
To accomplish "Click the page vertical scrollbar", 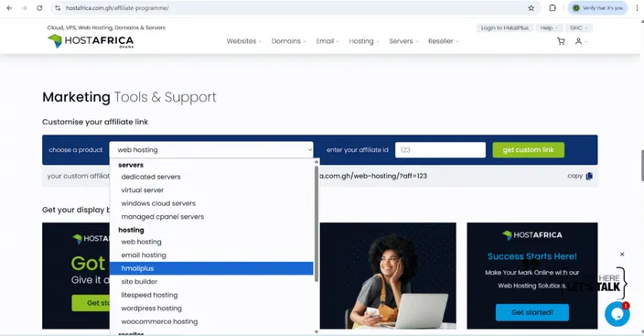I will tap(642, 166).
